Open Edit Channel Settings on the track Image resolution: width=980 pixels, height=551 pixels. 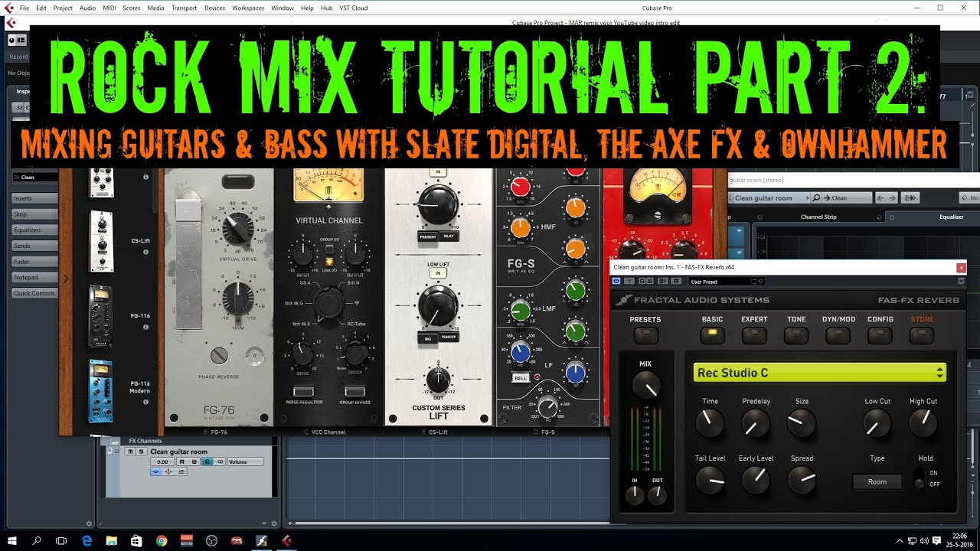pos(207,461)
